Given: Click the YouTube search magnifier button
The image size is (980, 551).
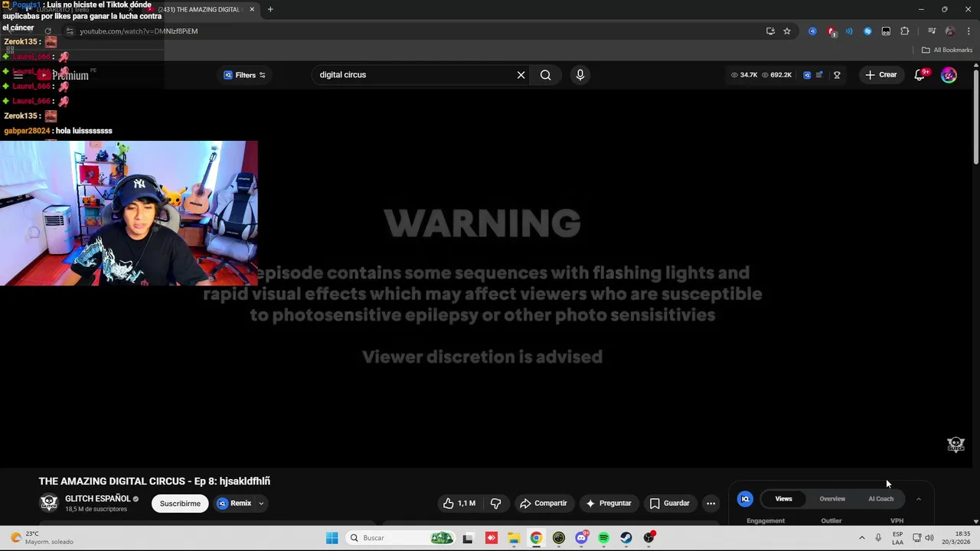Looking at the screenshot, I should 545,75.
